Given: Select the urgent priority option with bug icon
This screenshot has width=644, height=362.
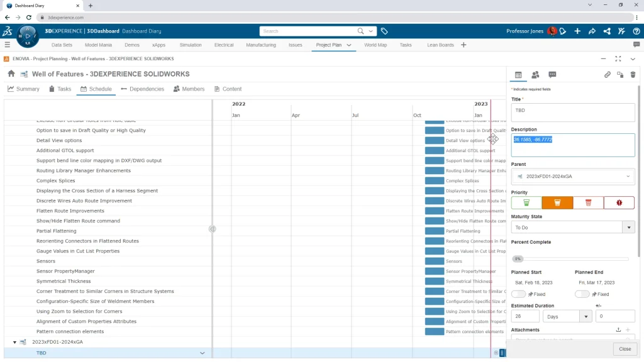Looking at the screenshot, I should (619, 202).
